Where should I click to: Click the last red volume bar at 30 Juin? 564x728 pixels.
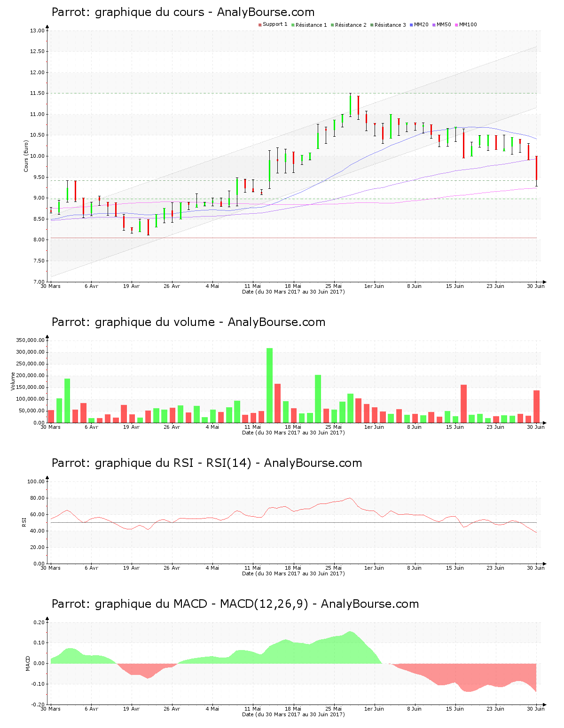click(536, 406)
